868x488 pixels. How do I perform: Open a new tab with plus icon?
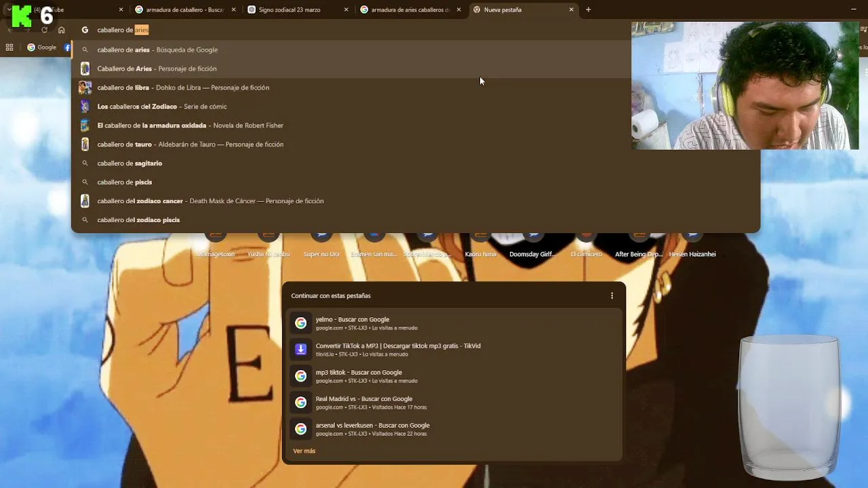pos(589,9)
